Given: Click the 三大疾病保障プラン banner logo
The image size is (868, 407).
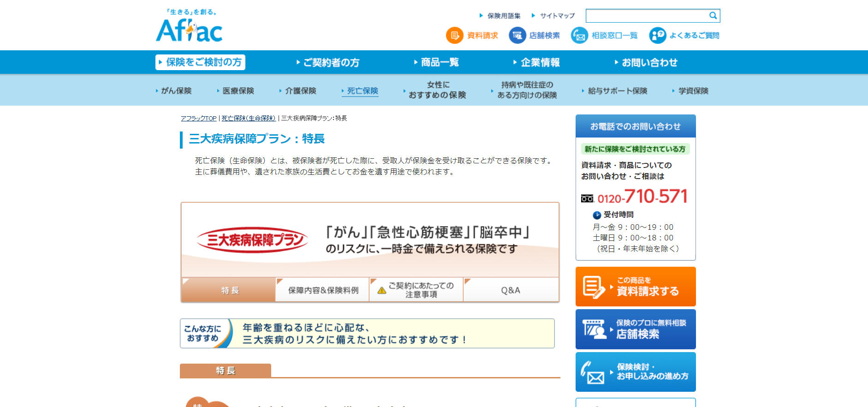Looking at the screenshot, I should 252,240.
